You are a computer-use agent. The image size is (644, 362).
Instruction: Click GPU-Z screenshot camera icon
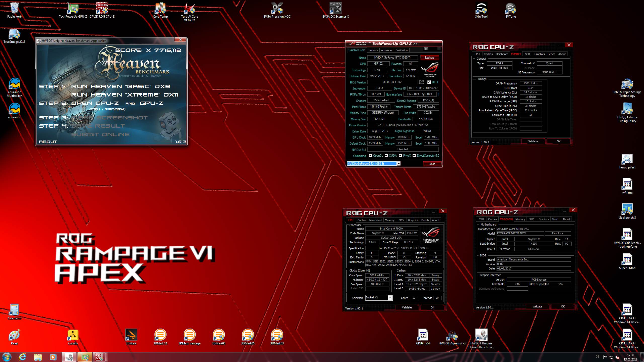(426, 49)
